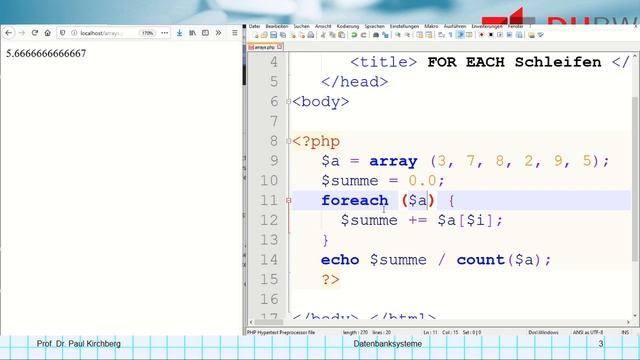Click the scroll right arrow of editor
The width and height of the screenshot is (640, 360).
coord(629,322)
